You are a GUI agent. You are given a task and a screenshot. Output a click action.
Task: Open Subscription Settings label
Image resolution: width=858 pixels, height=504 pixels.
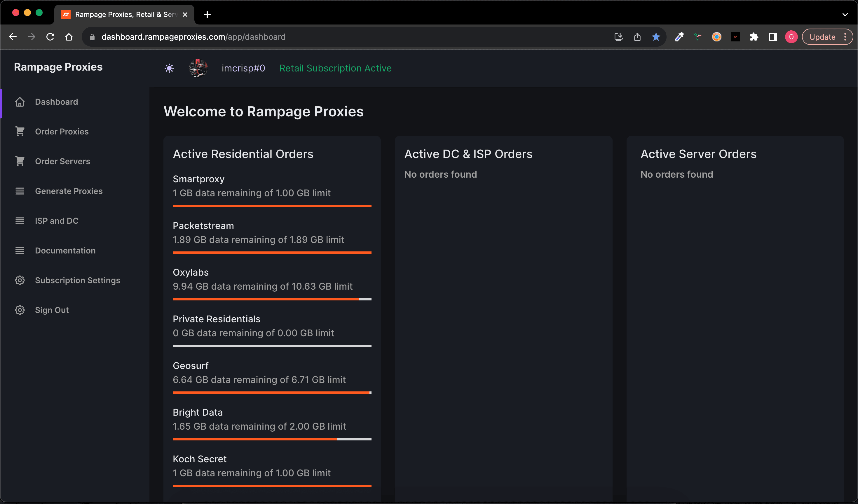pos(78,280)
